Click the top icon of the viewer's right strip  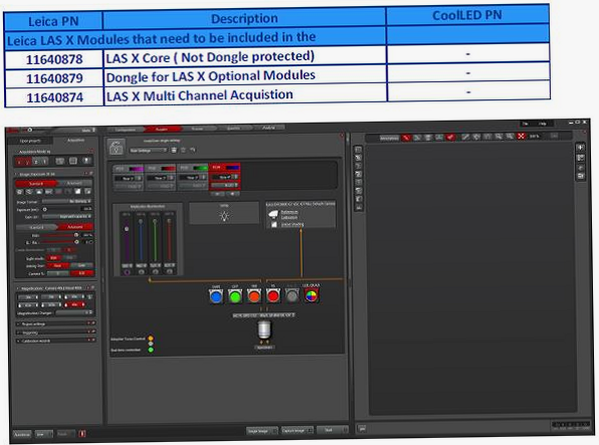click(580, 147)
